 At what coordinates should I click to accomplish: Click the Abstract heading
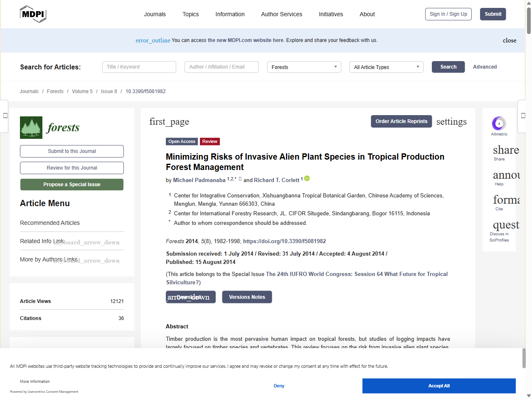click(x=177, y=326)
